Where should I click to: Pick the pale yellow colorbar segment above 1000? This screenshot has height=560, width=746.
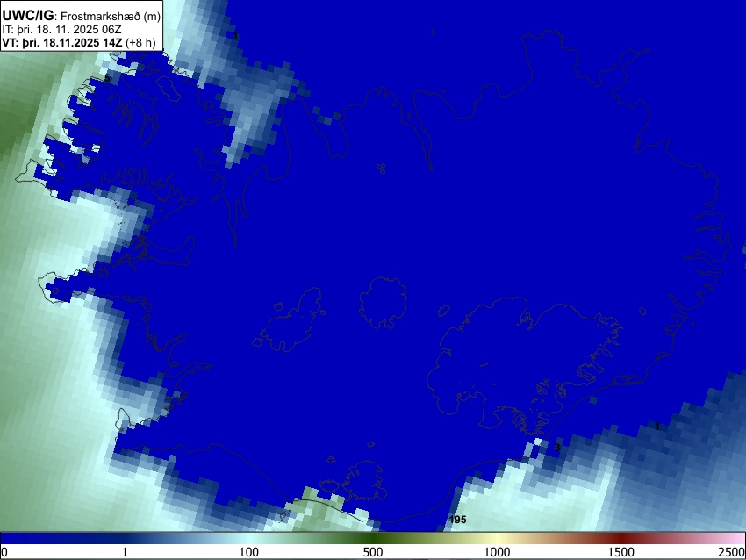[497, 538]
